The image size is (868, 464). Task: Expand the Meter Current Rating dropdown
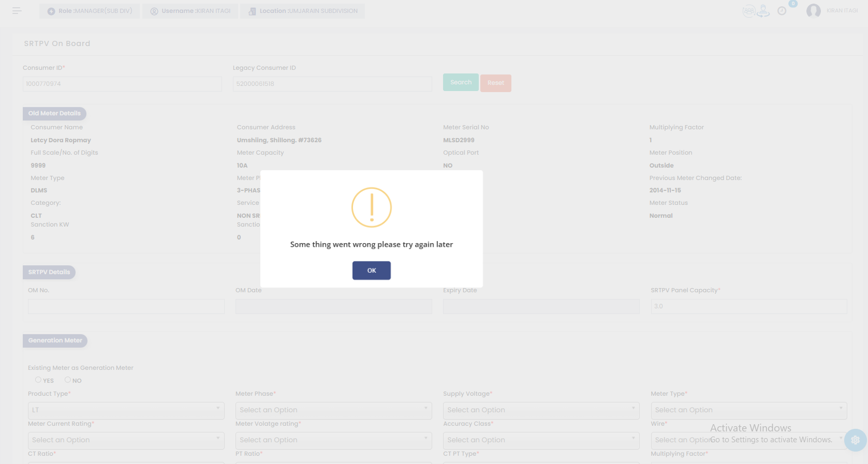[126, 440]
